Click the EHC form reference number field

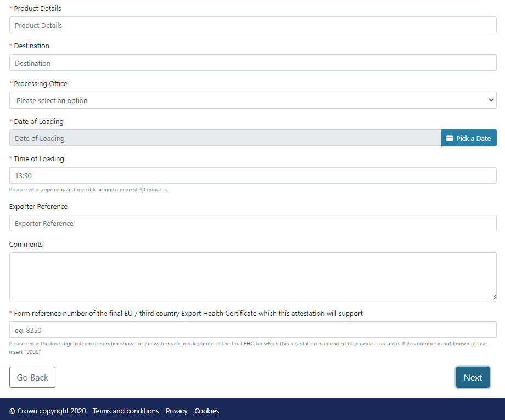[x=252, y=330]
